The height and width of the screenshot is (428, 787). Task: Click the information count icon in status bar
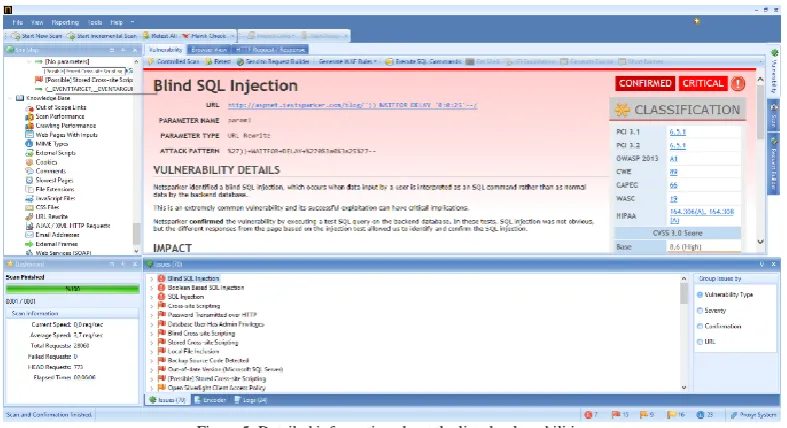(701, 415)
